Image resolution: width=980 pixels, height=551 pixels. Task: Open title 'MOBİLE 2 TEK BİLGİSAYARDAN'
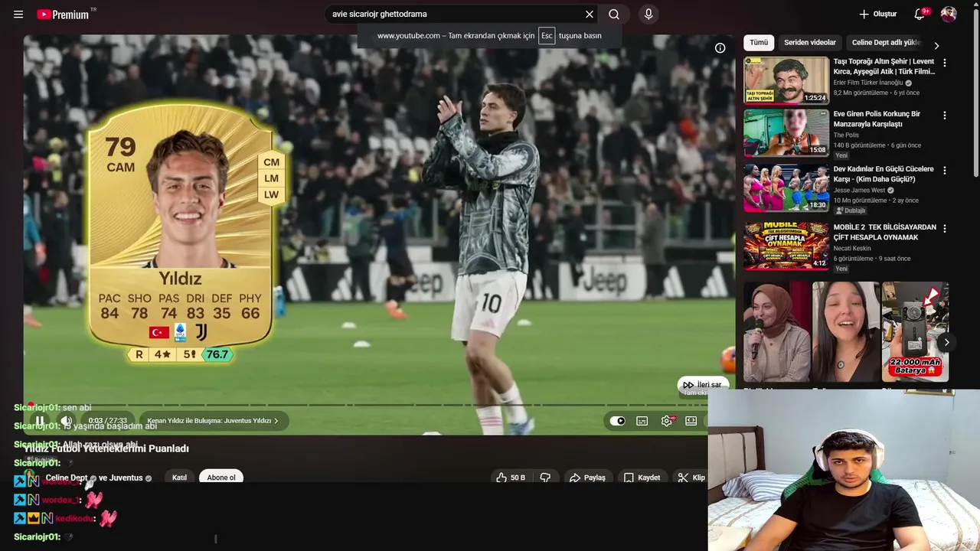(884, 227)
